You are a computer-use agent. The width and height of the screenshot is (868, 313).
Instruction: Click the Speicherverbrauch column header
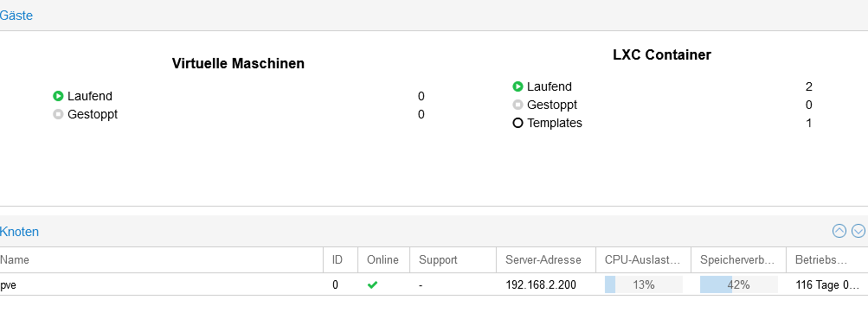tap(738, 260)
